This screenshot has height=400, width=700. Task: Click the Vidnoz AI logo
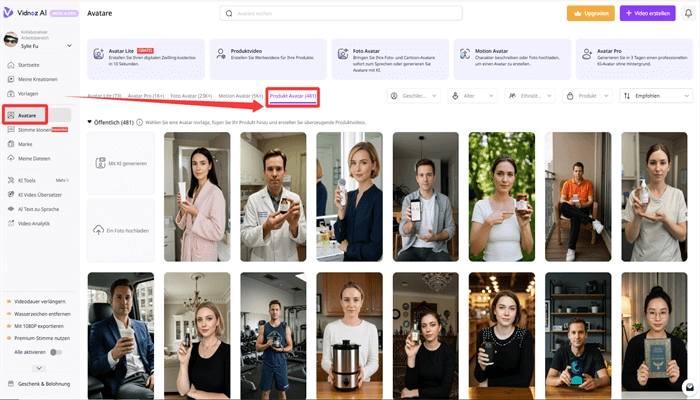25,13
